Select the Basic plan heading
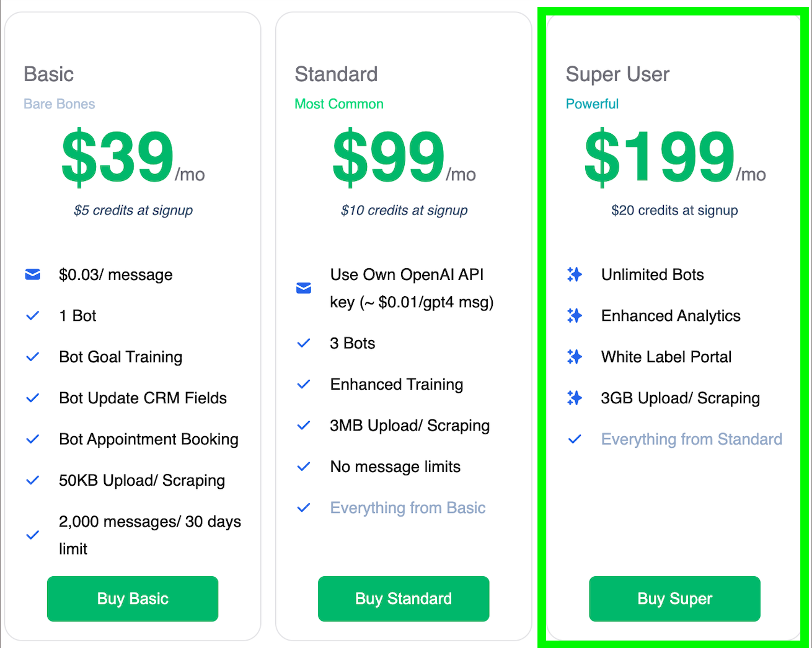Image resolution: width=812 pixels, height=648 pixels. (49, 74)
